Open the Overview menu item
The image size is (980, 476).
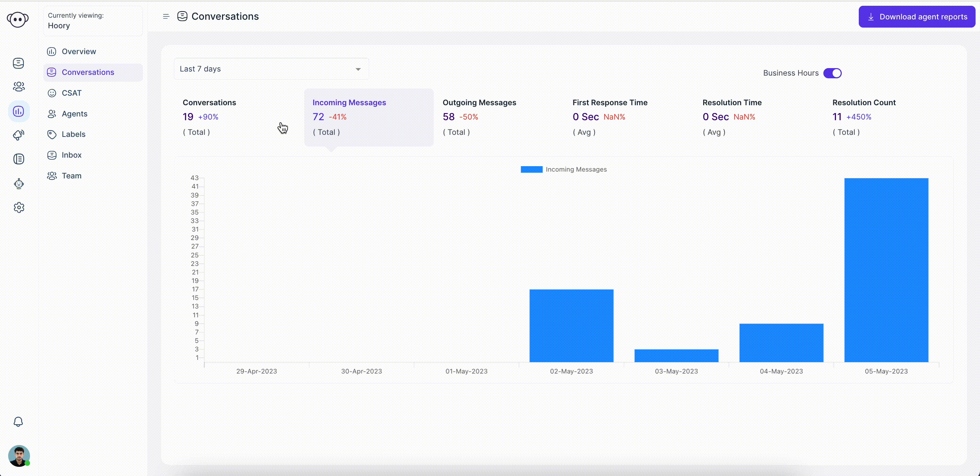point(79,51)
